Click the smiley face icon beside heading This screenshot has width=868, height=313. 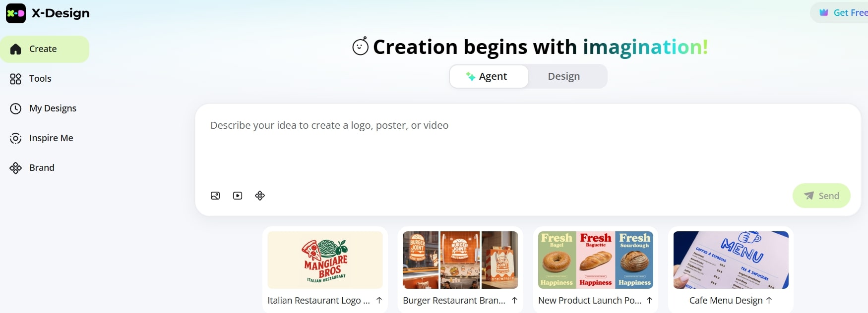coord(361,47)
